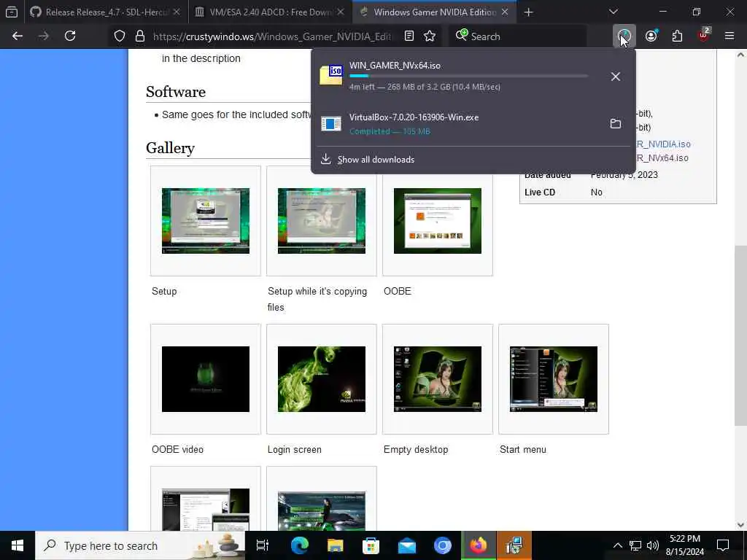Screen dimensions: 747x560
Task: Click the ISO download progress bar
Action: [x=469, y=76]
